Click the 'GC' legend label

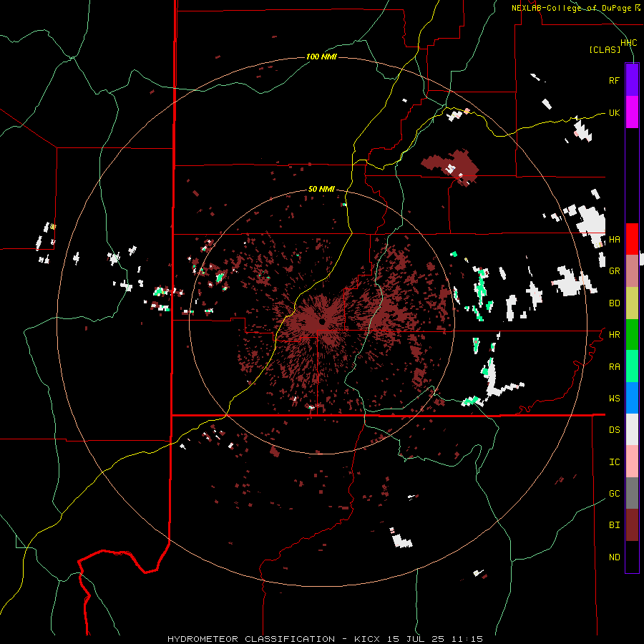tap(614, 493)
